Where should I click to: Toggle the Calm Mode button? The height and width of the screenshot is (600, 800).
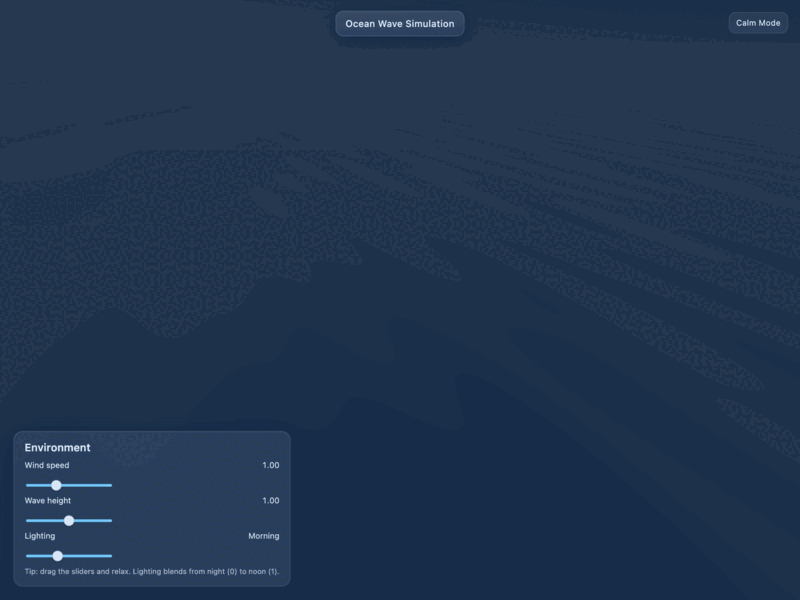[758, 23]
